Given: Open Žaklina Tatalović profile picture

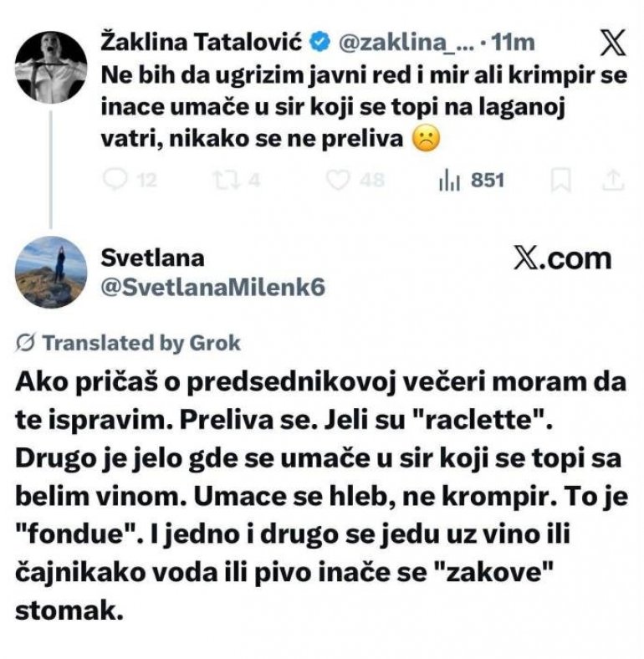Looking at the screenshot, I should (51, 67).
